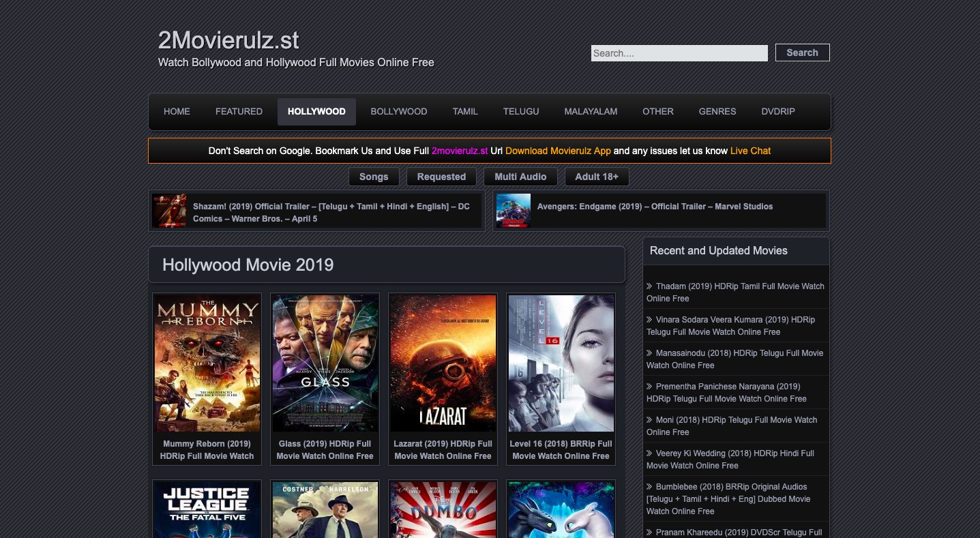This screenshot has height=538, width=980.
Task: Open The Mummy Reborn poster
Action: pos(207,363)
